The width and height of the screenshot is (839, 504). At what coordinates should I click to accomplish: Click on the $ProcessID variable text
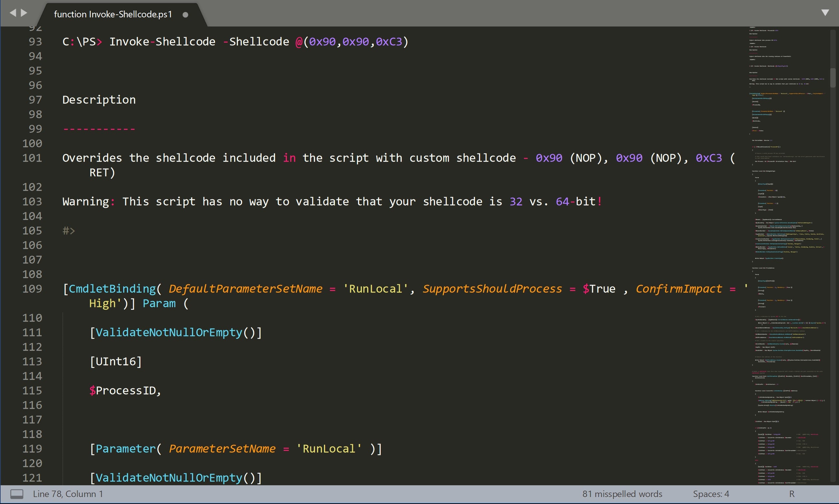[125, 391]
